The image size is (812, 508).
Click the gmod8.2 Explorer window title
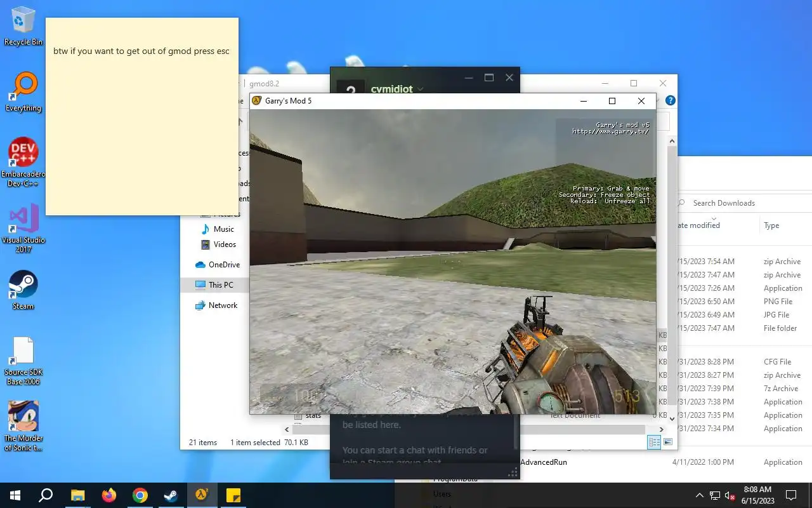[264, 84]
